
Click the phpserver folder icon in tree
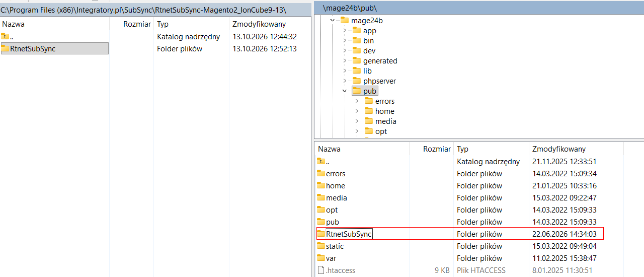pyautogui.click(x=357, y=81)
